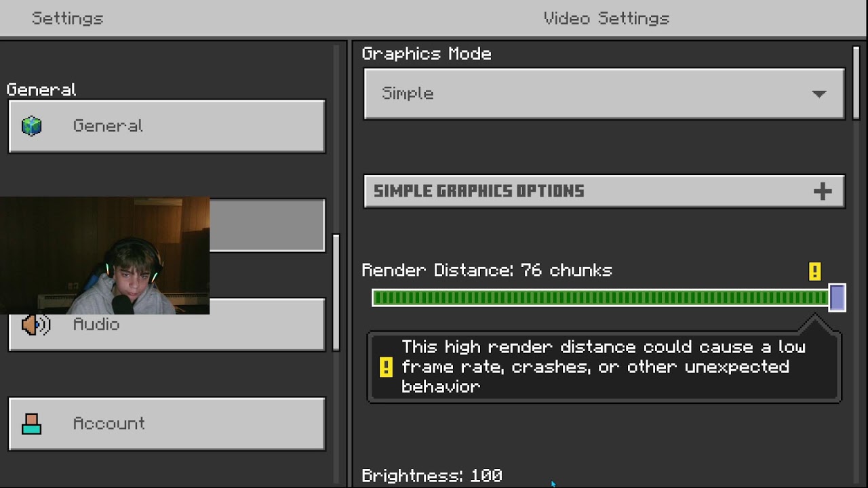The height and width of the screenshot is (488, 868).
Task: Click the Graphics Mode label
Action: (x=427, y=54)
